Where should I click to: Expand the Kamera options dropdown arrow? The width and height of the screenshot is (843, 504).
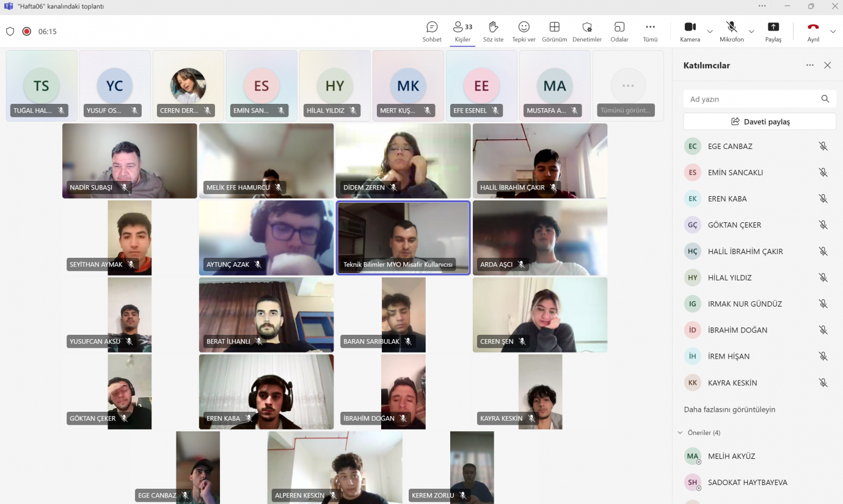pyautogui.click(x=710, y=32)
